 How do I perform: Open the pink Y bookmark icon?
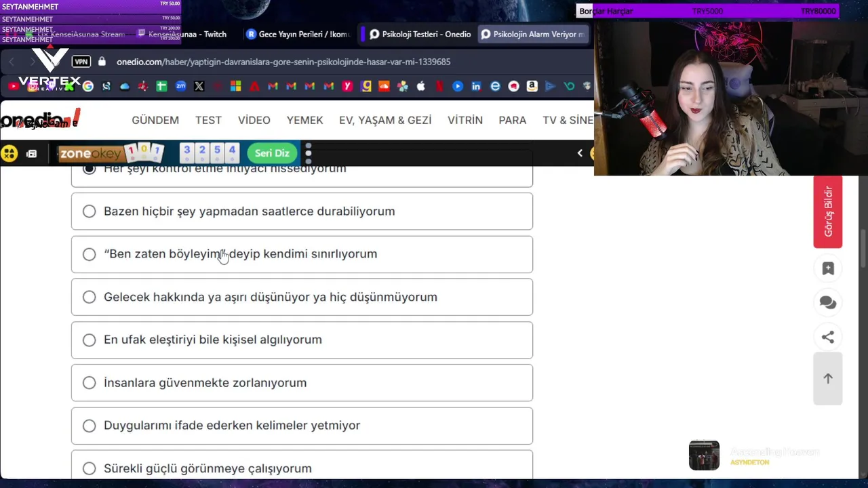point(347,86)
